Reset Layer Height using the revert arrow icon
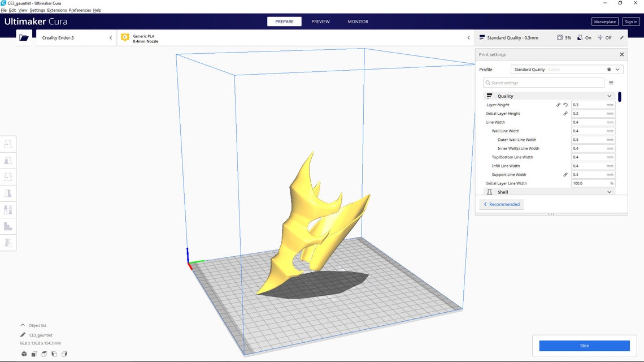 coord(565,105)
